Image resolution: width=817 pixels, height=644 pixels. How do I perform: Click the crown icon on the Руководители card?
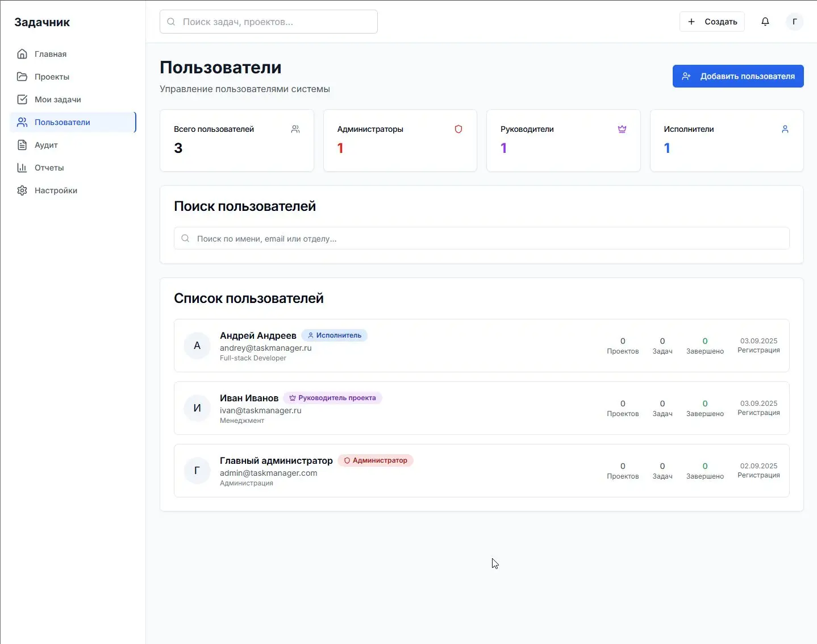pos(622,129)
